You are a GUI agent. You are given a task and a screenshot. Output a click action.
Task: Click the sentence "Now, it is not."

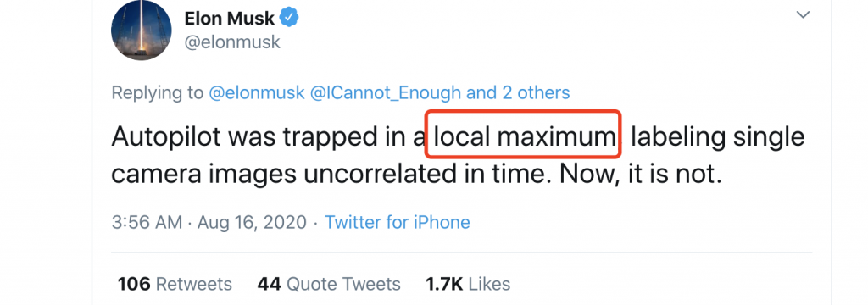pos(641,175)
